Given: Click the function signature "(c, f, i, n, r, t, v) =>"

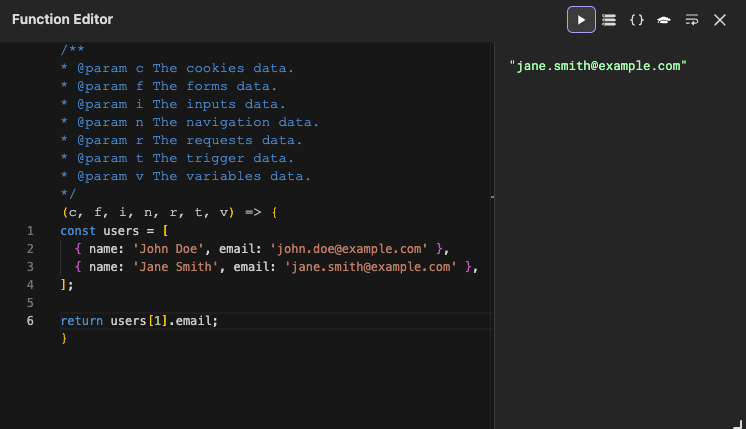Looking at the screenshot, I should [x=162, y=213].
